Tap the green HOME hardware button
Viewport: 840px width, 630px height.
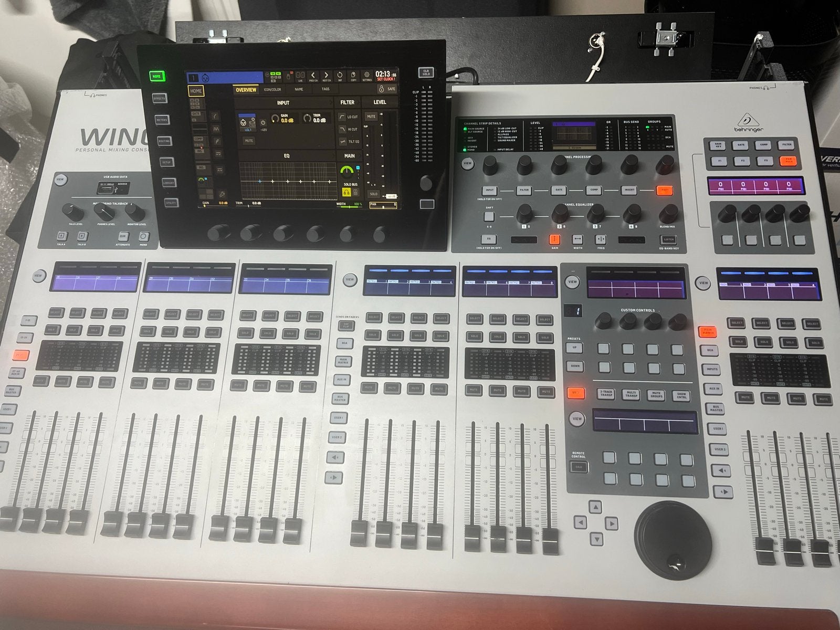pos(156,77)
